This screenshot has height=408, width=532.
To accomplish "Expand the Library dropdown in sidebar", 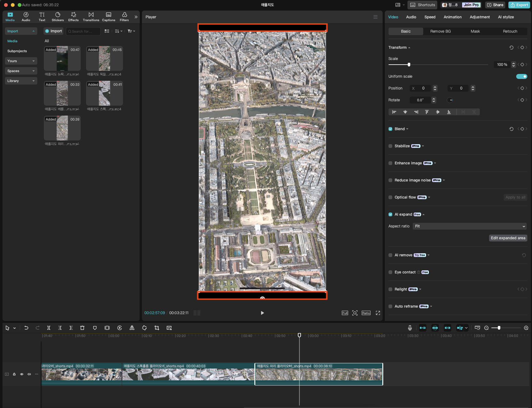I will coord(21,81).
